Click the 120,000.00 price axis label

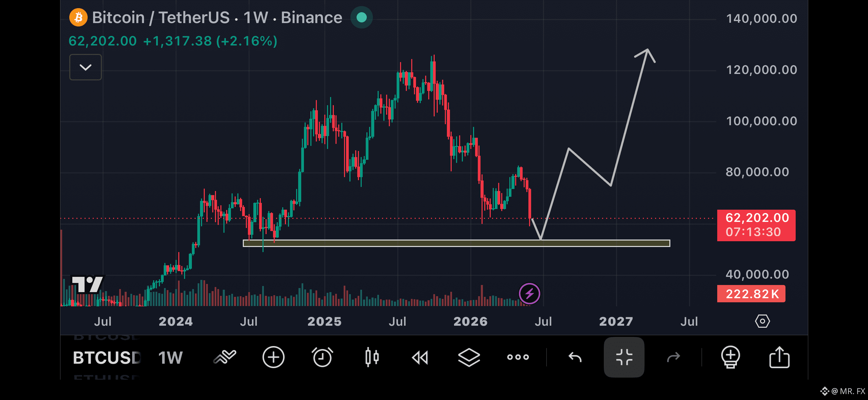[761, 70]
